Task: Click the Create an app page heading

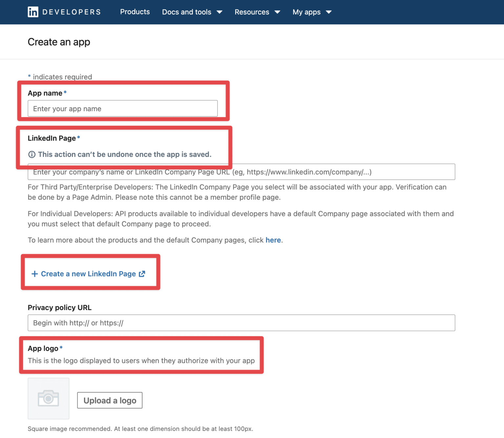Action: pos(59,42)
